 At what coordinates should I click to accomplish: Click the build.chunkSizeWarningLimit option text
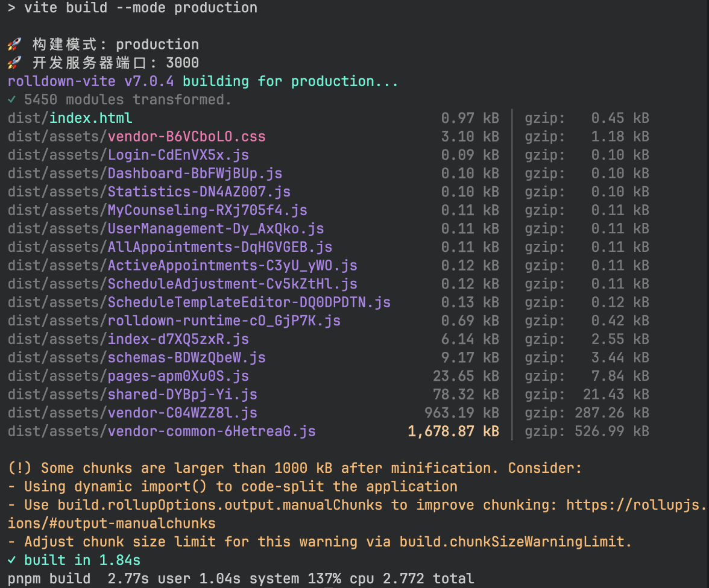[515, 542]
